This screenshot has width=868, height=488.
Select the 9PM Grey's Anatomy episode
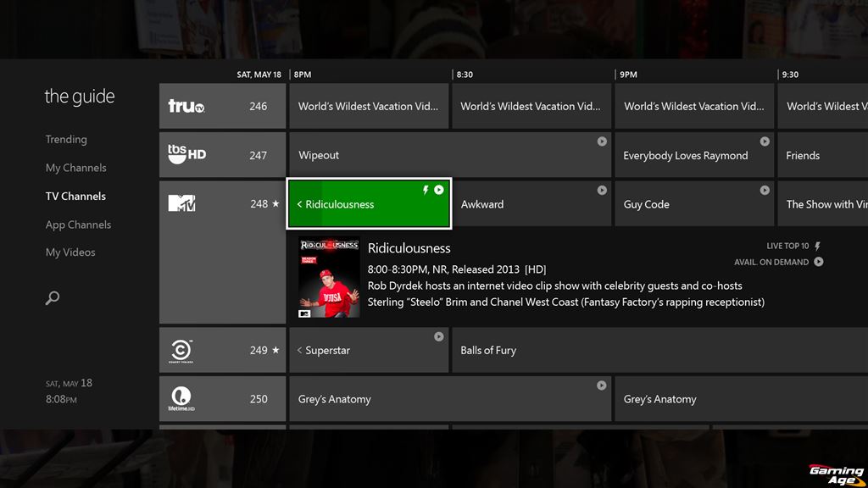coord(741,398)
